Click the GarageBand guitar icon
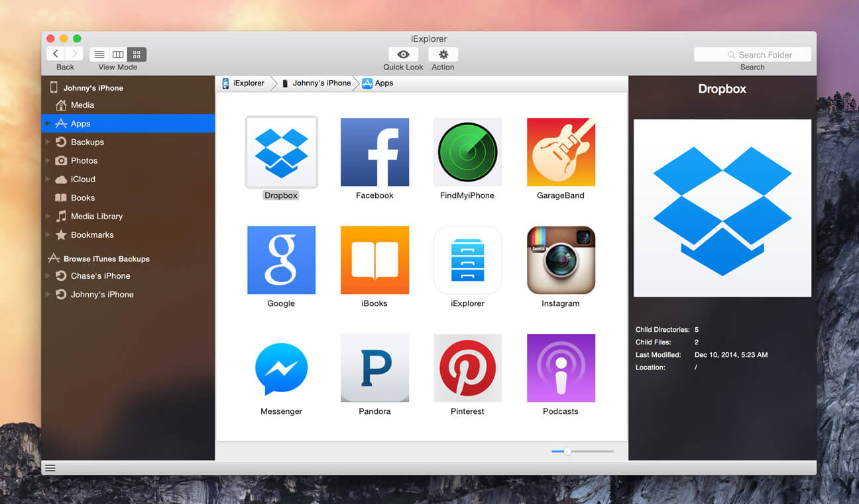This screenshot has width=859, height=504. tap(561, 152)
